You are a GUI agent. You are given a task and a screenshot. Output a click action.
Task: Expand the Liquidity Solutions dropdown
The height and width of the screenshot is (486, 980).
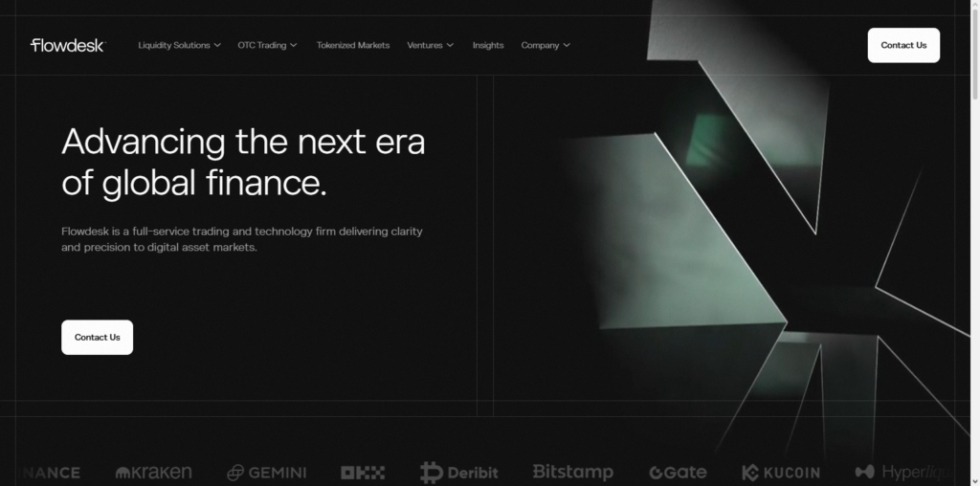(179, 45)
